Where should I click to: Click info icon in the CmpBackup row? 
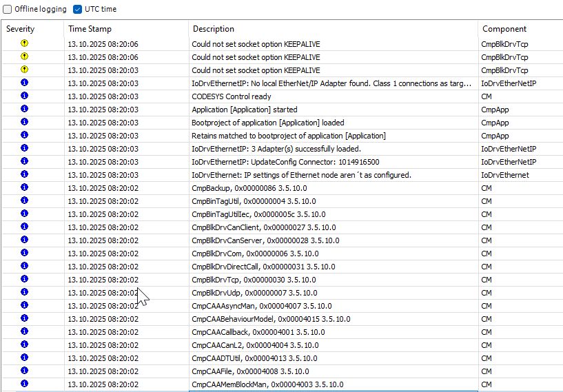(25, 187)
